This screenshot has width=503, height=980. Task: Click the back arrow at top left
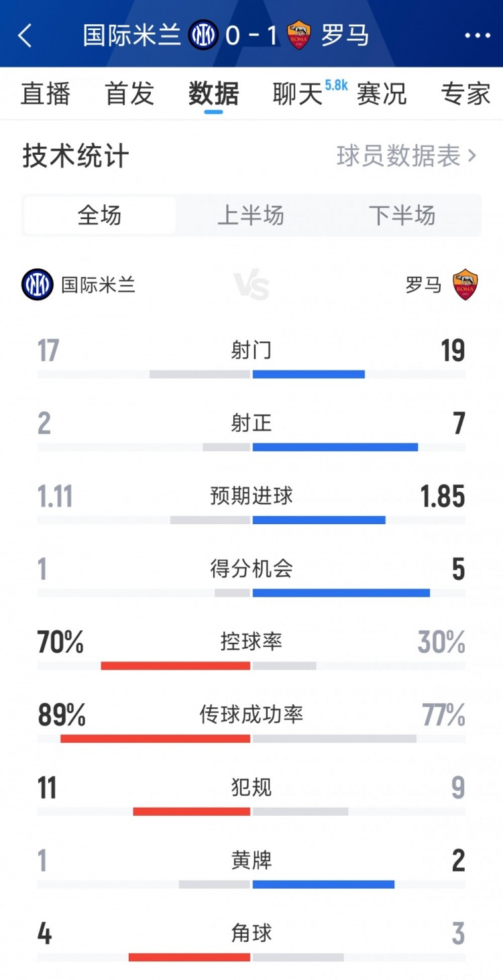coord(25,36)
